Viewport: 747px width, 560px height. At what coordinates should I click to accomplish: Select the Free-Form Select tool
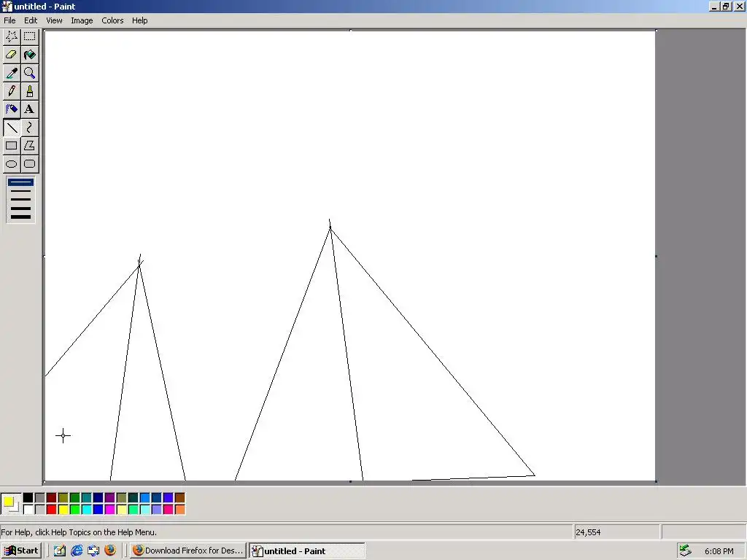12,36
